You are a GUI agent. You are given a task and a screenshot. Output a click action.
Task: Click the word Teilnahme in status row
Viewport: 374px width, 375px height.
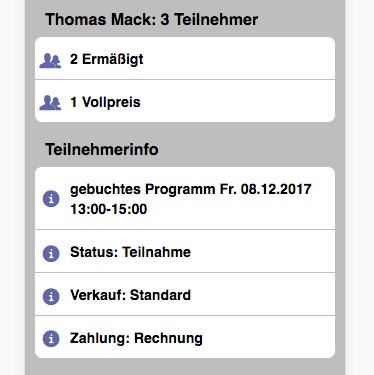tap(156, 252)
